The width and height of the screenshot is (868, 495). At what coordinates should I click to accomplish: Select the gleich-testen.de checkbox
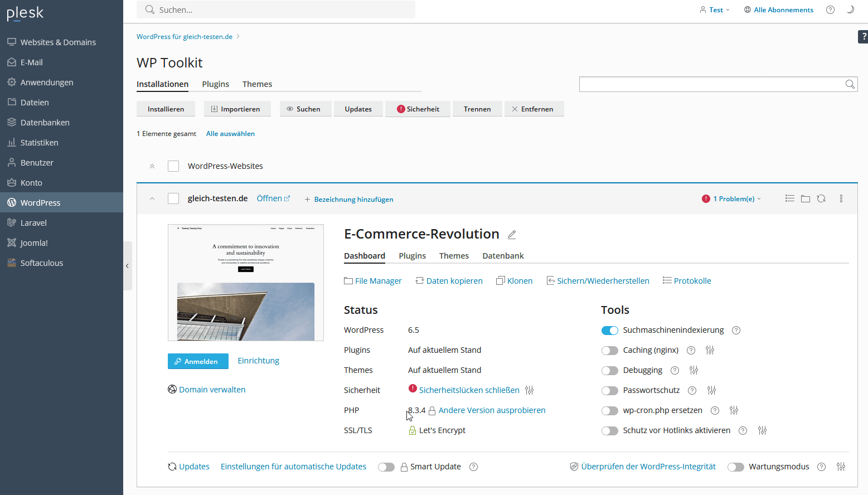coord(173,198)
